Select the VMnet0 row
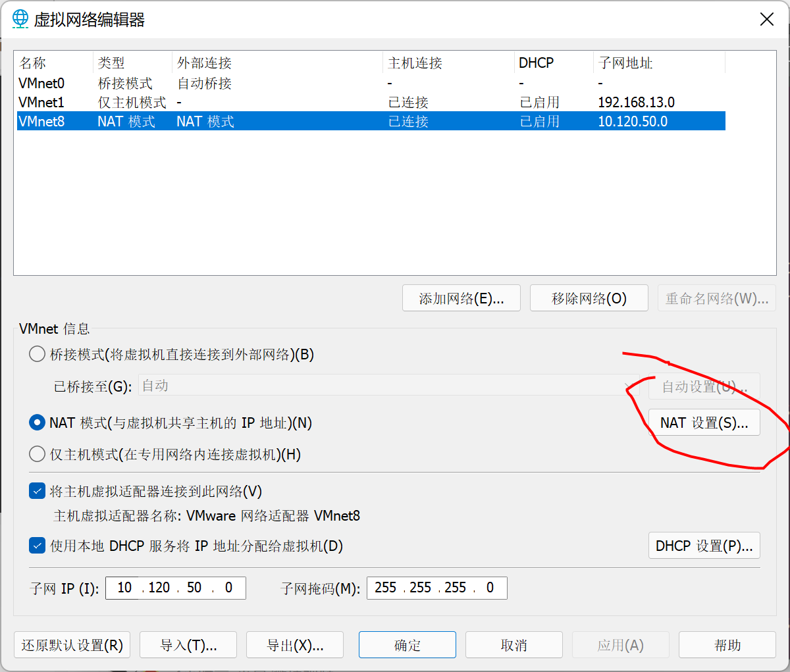Screen dimensions: 790x672 pyautogui.click(x=371, y=84)
